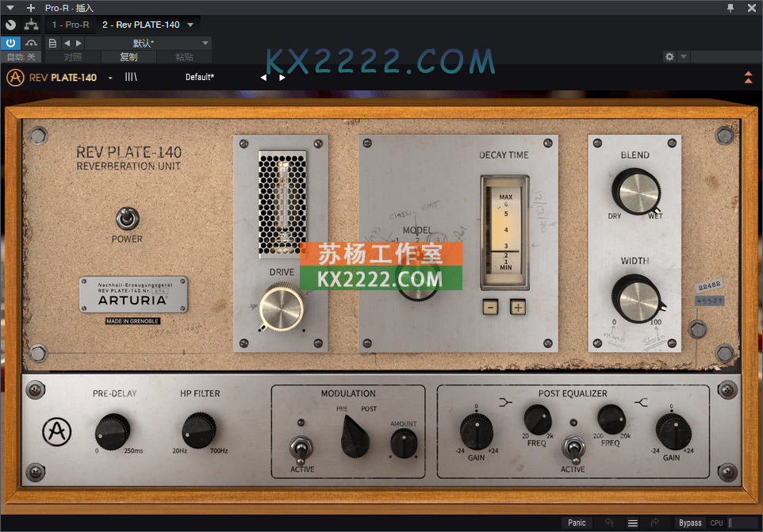Toggle the blue plugin power button
Image resolution: width=763 pixels, height=532 pixels.
click(x=10, y=43)
